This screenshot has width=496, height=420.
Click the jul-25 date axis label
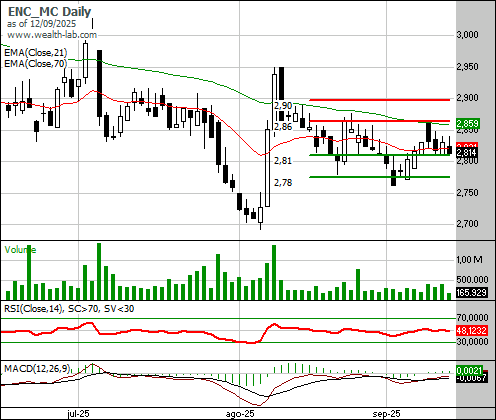(78, 414)
